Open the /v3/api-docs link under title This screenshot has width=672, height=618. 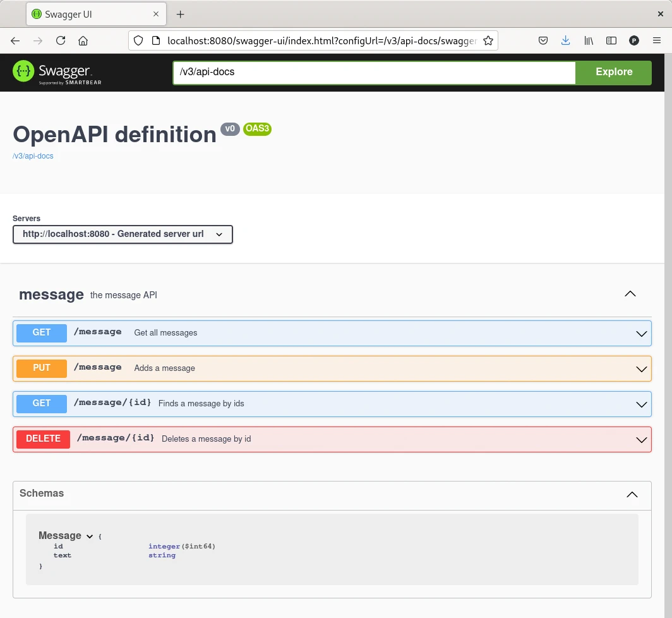click(33, 156)
